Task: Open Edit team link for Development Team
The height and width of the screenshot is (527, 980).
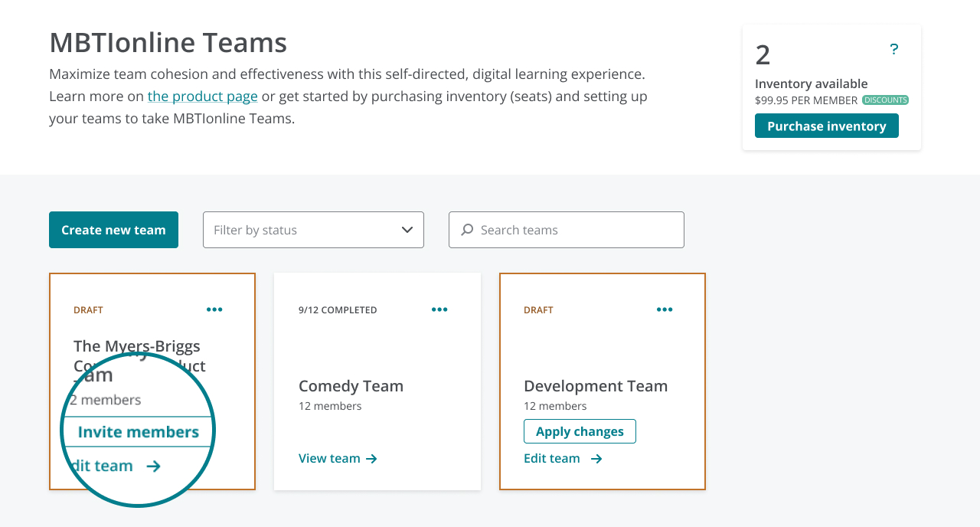Action: (563, 459)
